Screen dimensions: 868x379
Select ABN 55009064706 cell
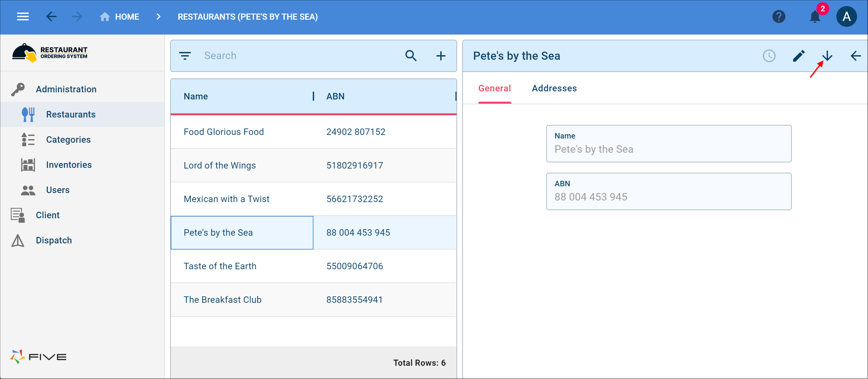(x=354, y=266)
